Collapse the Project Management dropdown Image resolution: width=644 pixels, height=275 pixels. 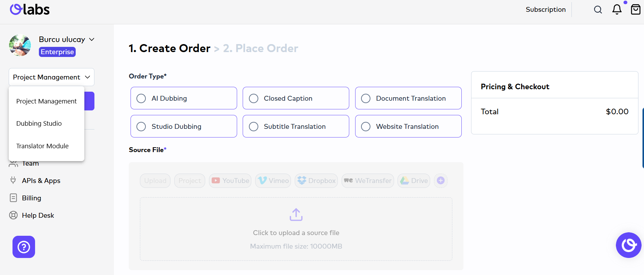pos(51,77)
